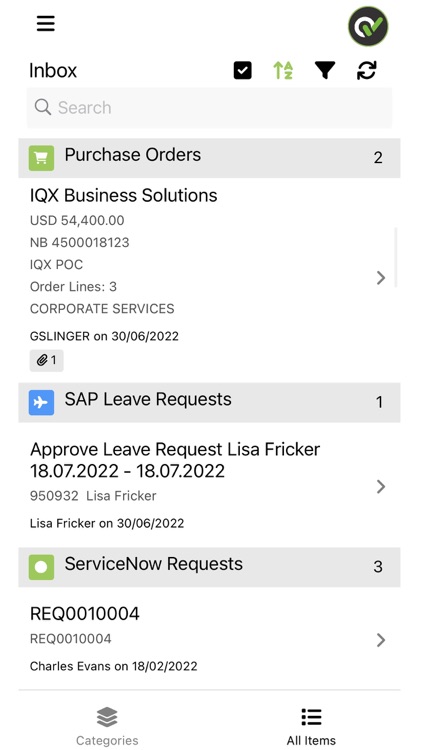This screenshot has height=750, width=422.
Task: Click Lisa Fricker on 30/06/2022 line
Action: pyautogui.click(x=107, y=523)
